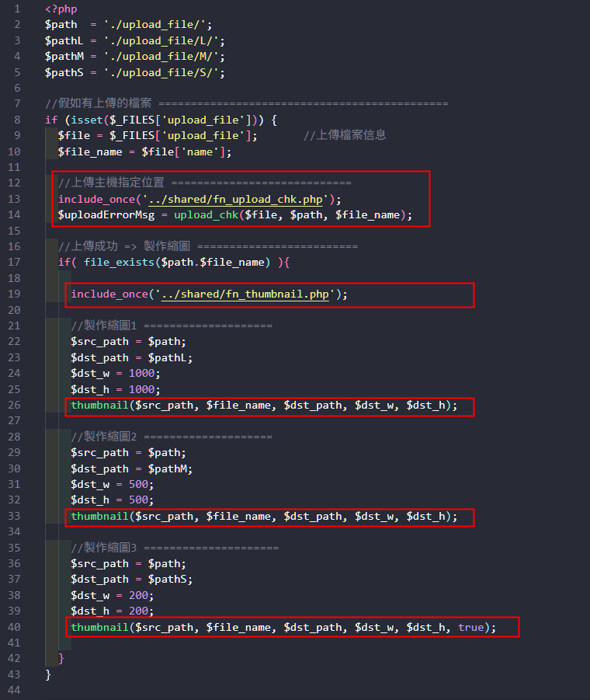
Task: Click the '上傳檔案信息' inline comment
Action: click(344, 135)
